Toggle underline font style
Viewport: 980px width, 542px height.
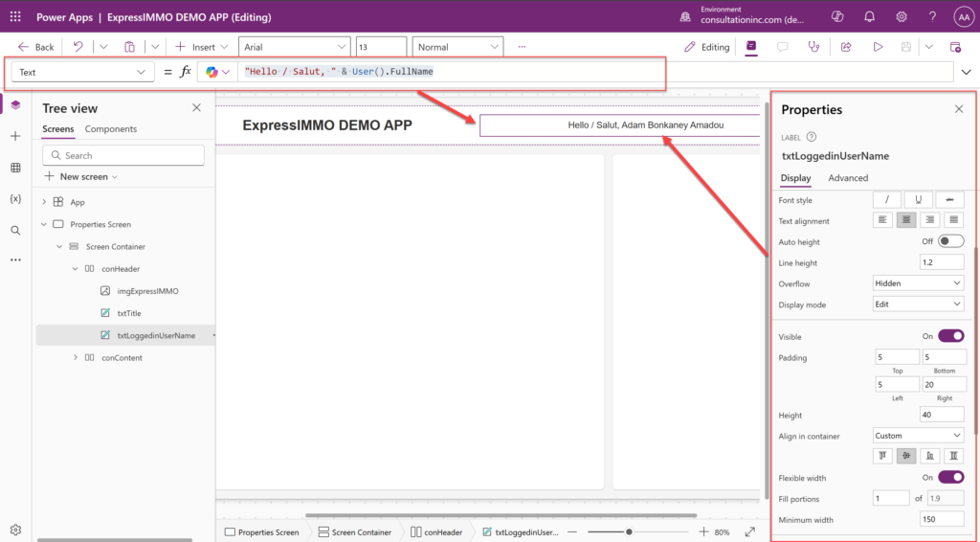click(x=918, y=200)
